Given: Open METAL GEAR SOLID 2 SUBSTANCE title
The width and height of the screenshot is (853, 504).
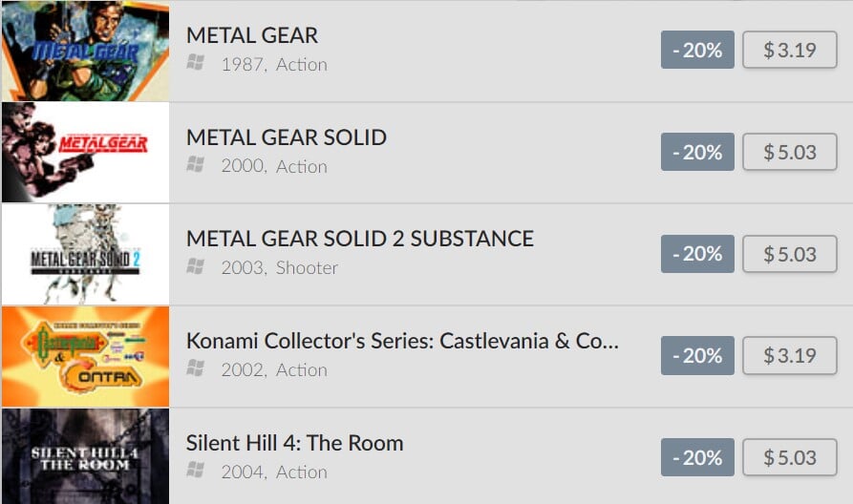Looking at the screenshot, I should (360, 239).
